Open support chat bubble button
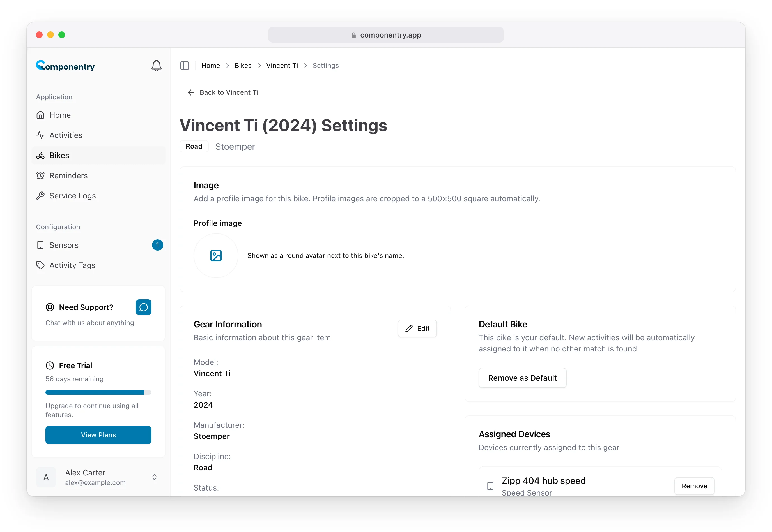Viewport: 772px width, 532px height. coord(143,307)
